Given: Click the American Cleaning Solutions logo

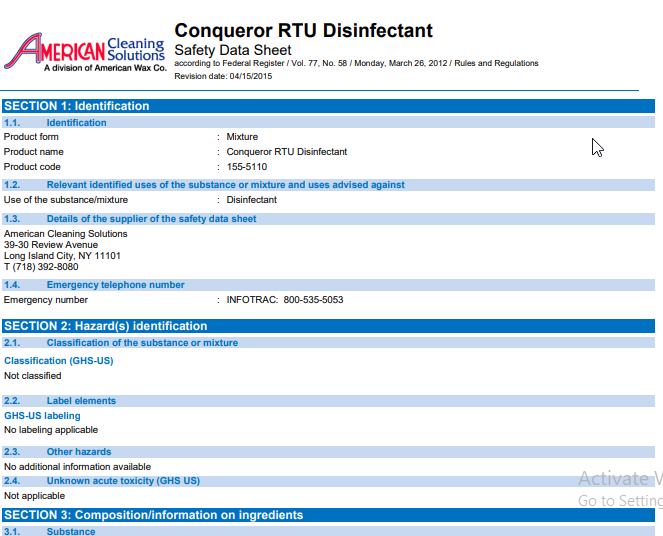Looking at the screenshot, I should [85, 52].
